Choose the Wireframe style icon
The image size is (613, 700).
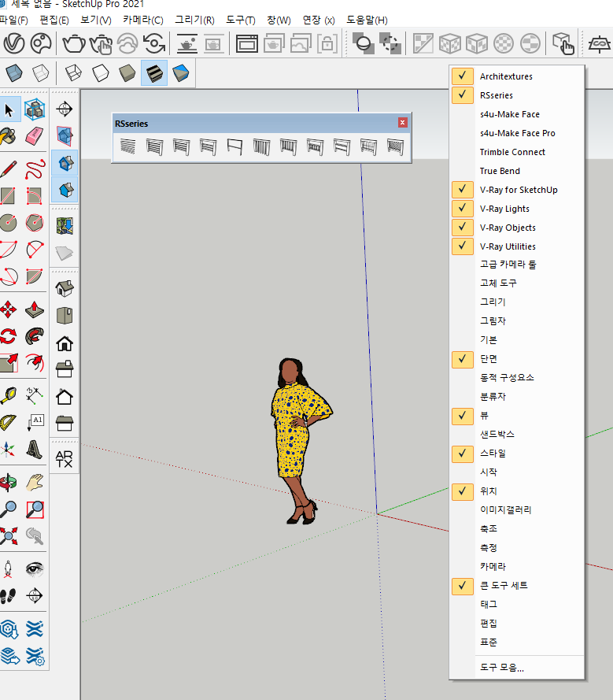[74, 72]
